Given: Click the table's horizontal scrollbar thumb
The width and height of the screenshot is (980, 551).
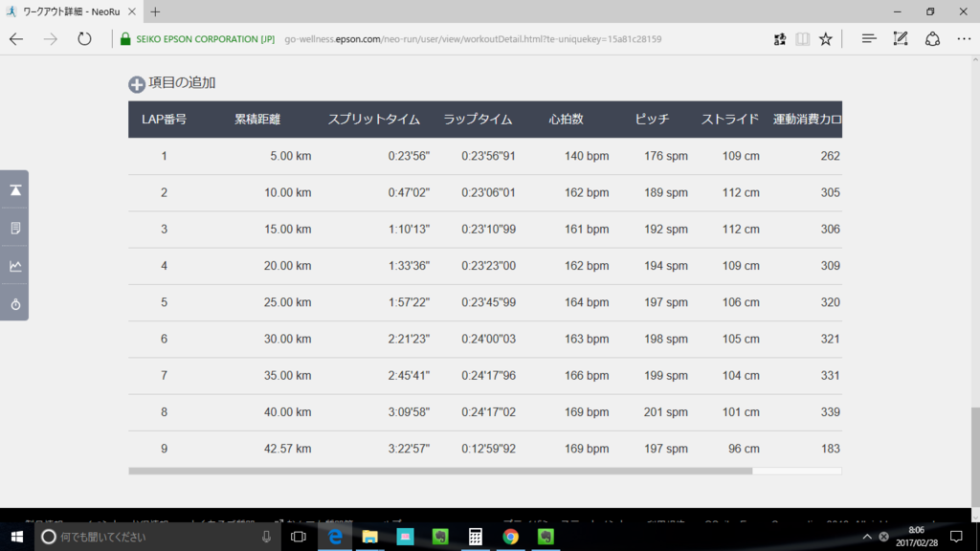Looking at the screenshot, I should [x=440, y=471].
